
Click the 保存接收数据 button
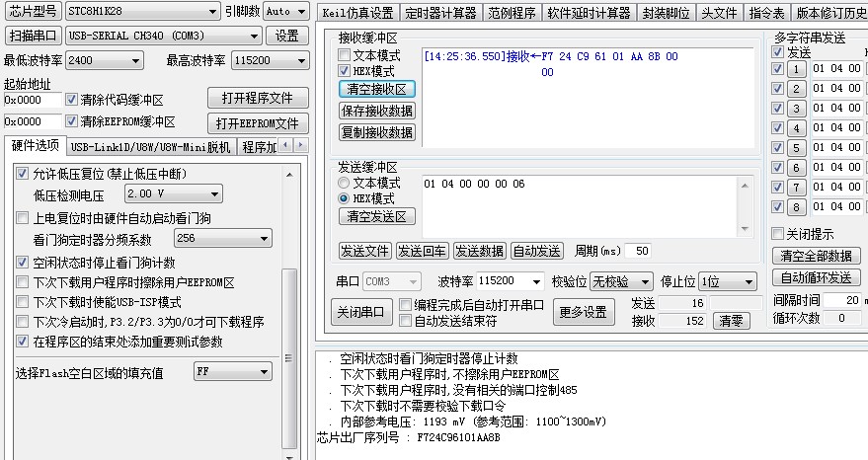(x=377, y=111)
